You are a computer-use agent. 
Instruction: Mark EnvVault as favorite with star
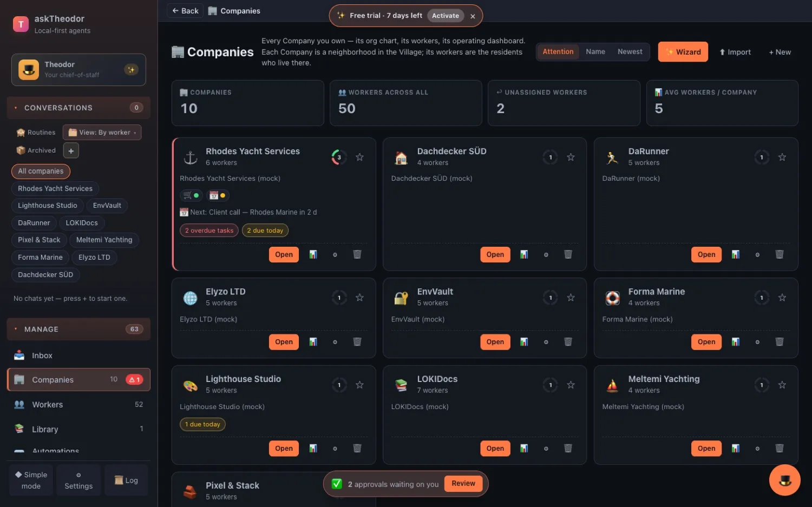click(x=571, y=298)
